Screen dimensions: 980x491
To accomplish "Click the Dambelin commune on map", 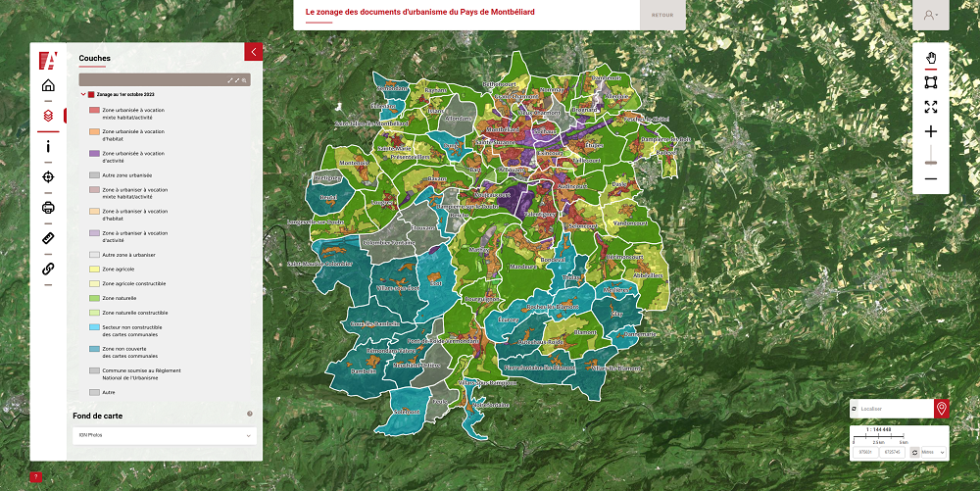I will (x=364, y=371).
